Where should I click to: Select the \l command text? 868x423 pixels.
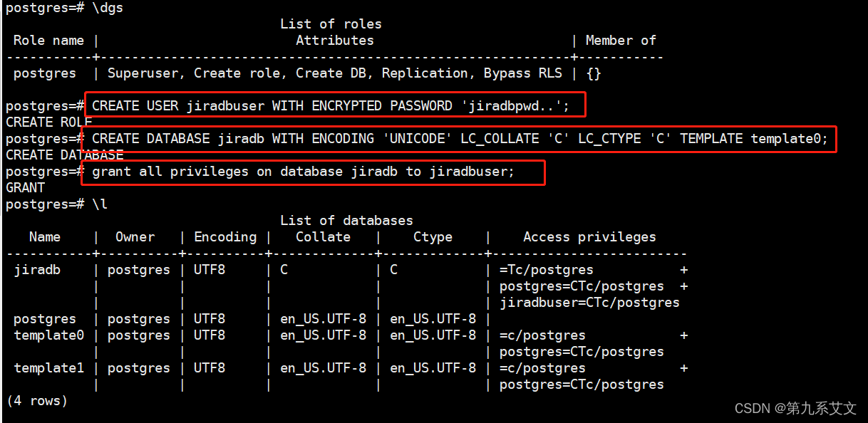[x=100, y=204]
